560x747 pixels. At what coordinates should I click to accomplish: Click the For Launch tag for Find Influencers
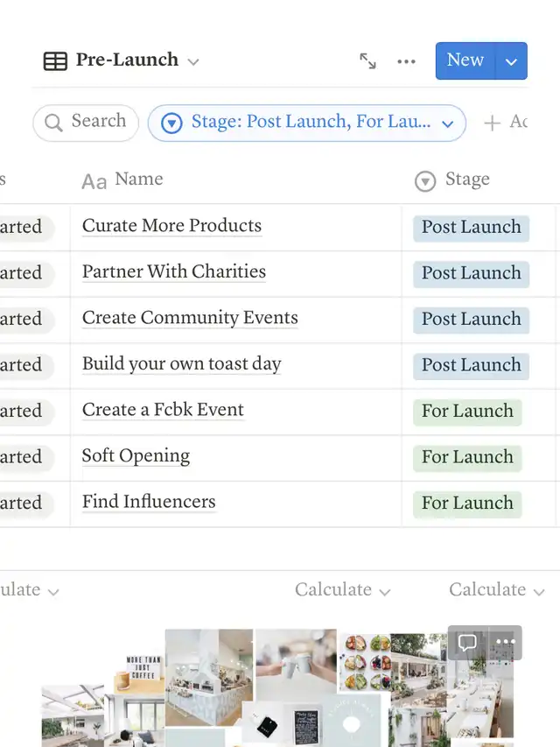click(x=467, y=503)
